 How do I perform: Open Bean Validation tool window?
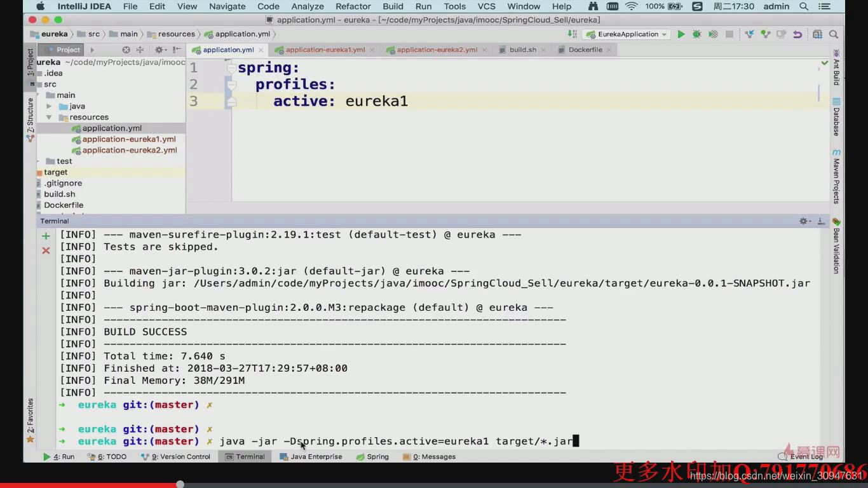pos(836,246)
